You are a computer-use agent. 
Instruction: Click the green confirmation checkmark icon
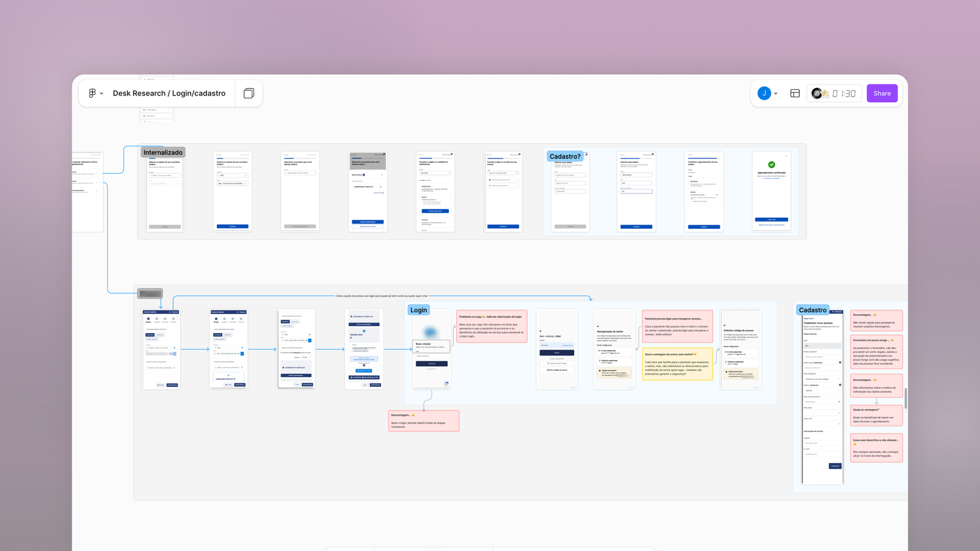pos(772,165)
